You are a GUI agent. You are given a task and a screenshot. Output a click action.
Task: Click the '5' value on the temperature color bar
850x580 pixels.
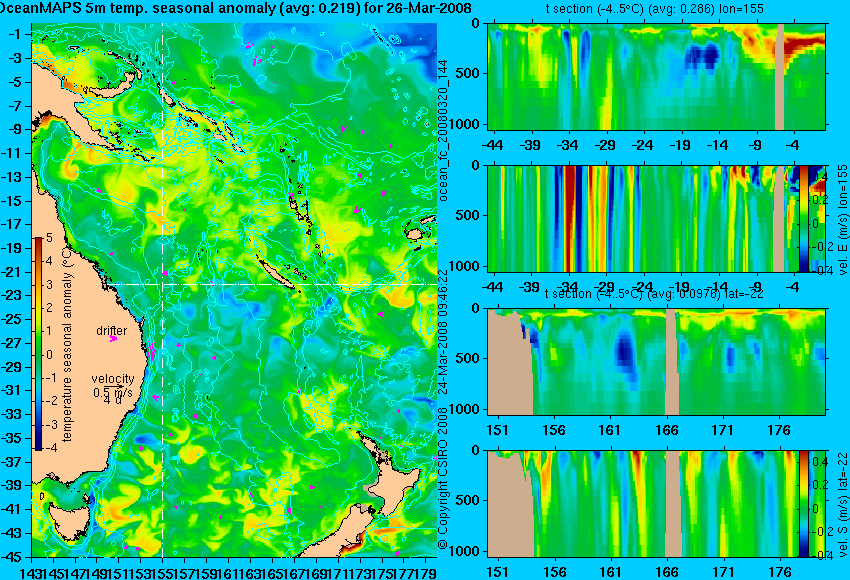click(49, 237)
